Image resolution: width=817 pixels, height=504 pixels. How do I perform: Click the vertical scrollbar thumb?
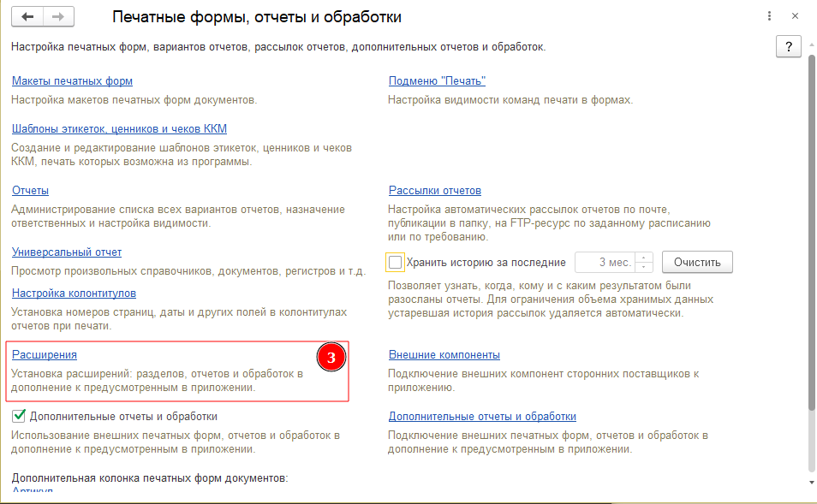click(x=811, y=232)
